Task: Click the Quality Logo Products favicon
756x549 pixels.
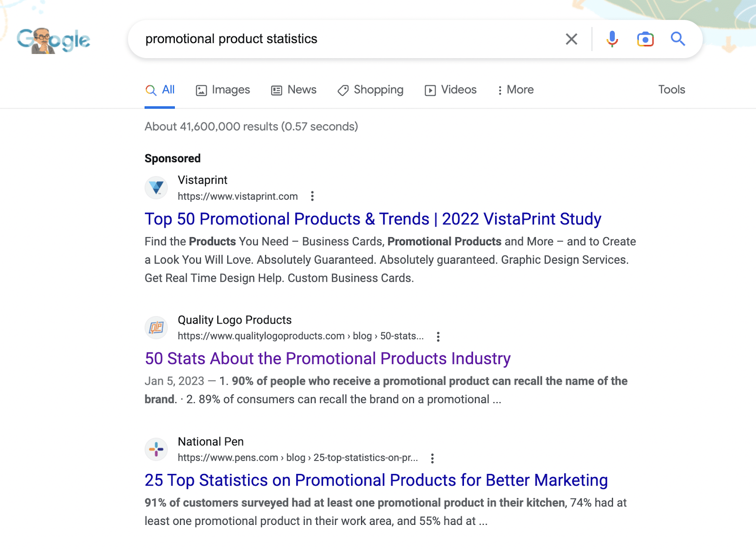Action: tap(156, 327)
